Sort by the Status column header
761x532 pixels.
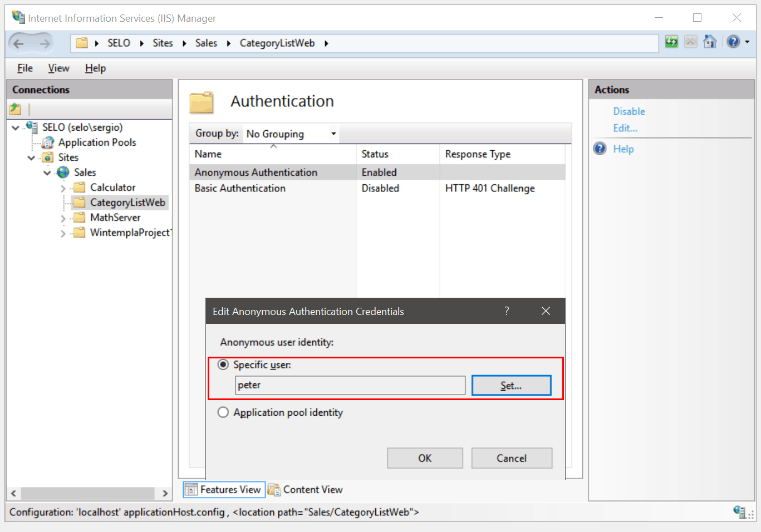[x=397, y=154]
